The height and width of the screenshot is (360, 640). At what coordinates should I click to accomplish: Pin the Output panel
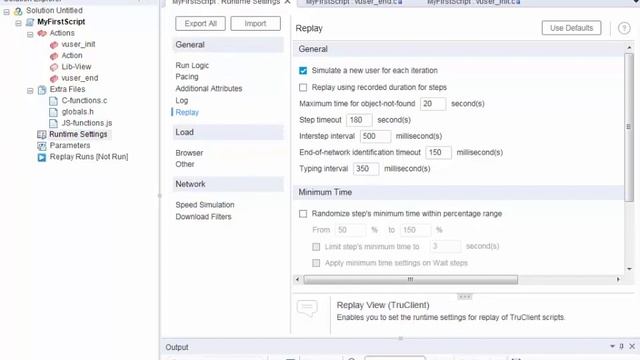click(x=622, y=346)
